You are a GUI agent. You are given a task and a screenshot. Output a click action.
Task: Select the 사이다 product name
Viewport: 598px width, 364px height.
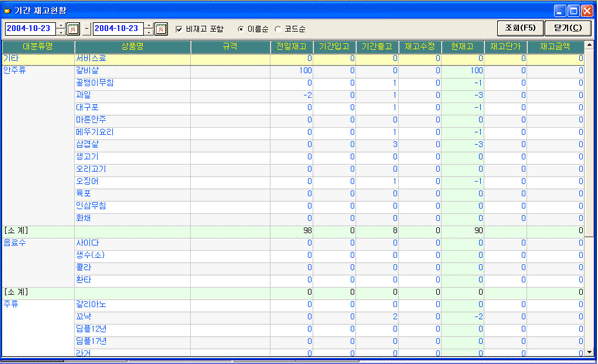[87, 243]
